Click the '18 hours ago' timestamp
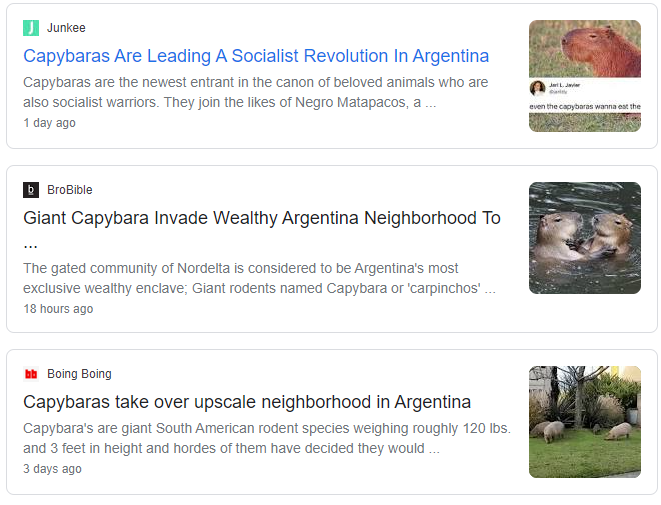 58,309
